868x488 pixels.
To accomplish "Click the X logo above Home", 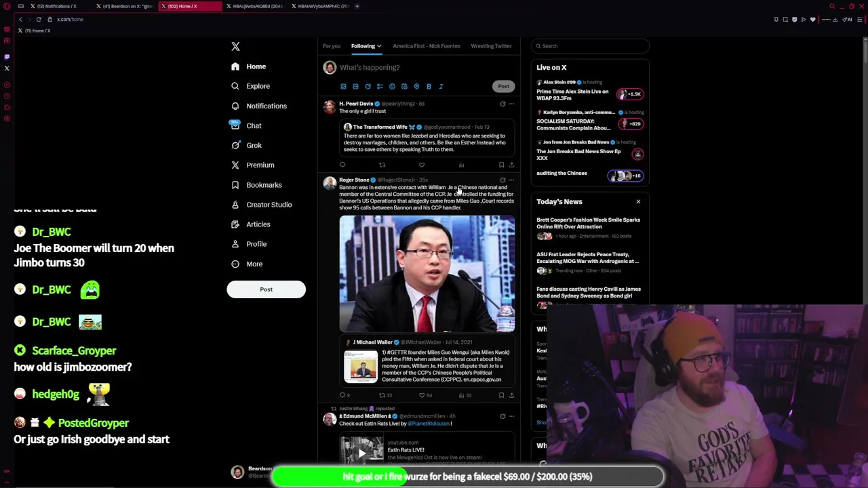I will point(235,46).
